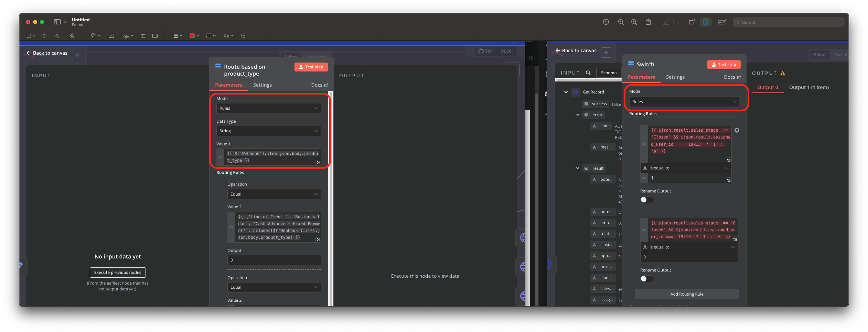Screen dimensions: 868x332
Task: Collapse the error tree node
Action: [578, 115]
